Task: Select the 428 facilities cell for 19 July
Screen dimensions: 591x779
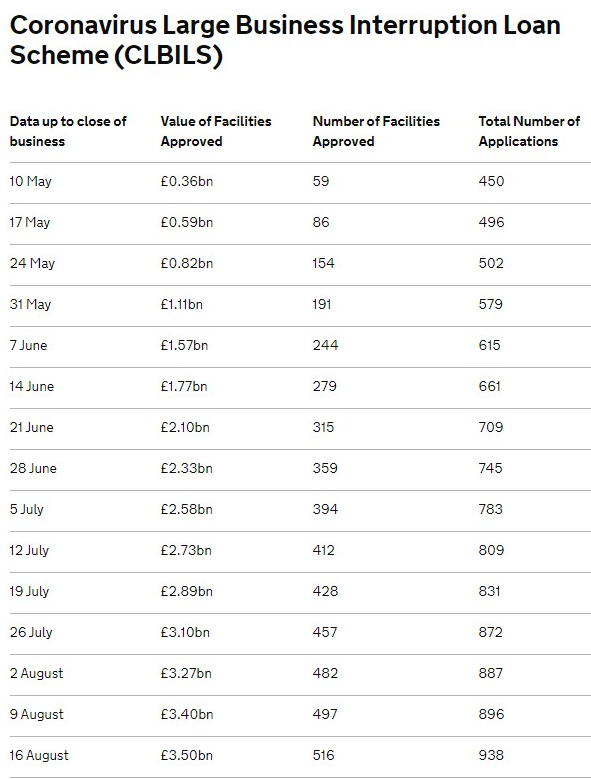Action: click(x=325, y=592)
